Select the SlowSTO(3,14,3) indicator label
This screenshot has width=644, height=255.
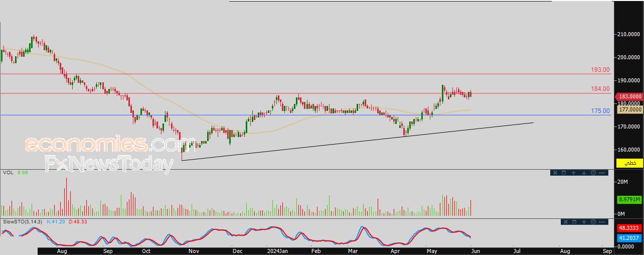[x=23, y=221]
